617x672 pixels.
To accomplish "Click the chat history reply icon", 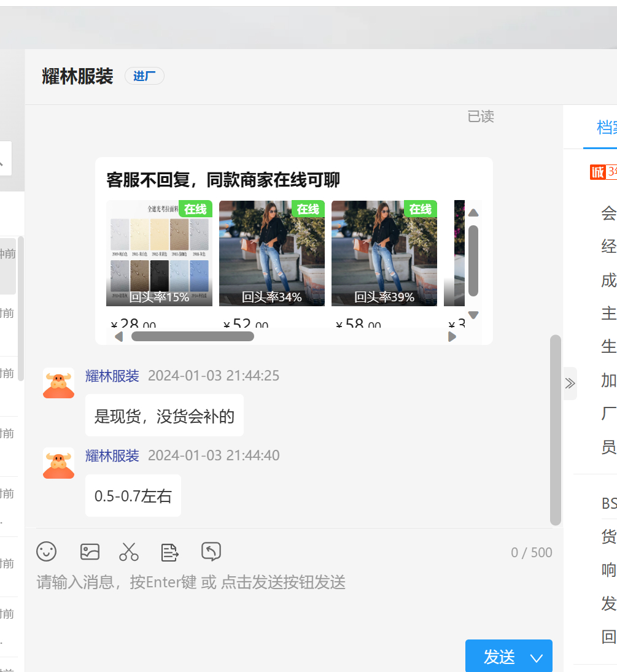I will coord(211,552).
